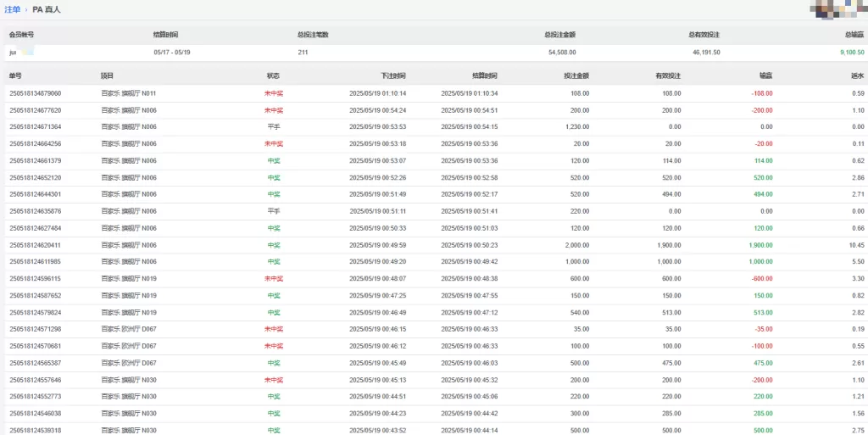Select order number 250518124587652
This screenshot has width=868, height=435.
(36, 296)
